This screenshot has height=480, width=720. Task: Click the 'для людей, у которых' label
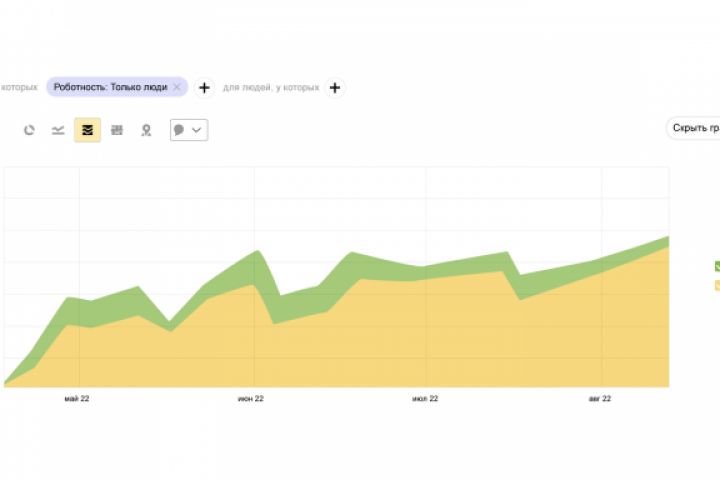click(271, 88)
